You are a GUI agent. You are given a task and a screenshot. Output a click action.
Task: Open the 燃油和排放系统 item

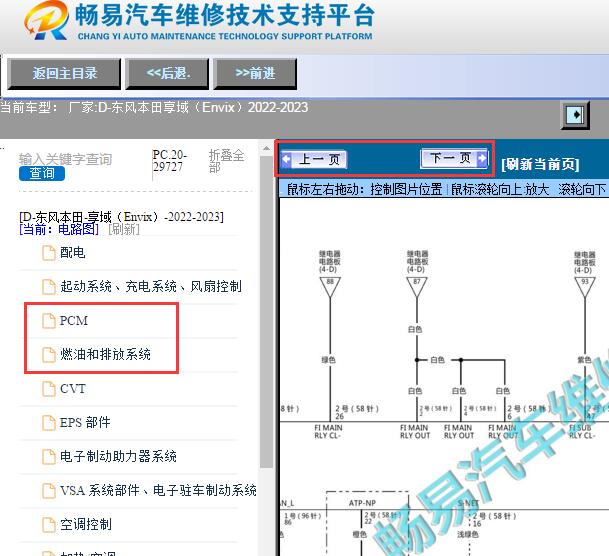[x=105, y=354]
